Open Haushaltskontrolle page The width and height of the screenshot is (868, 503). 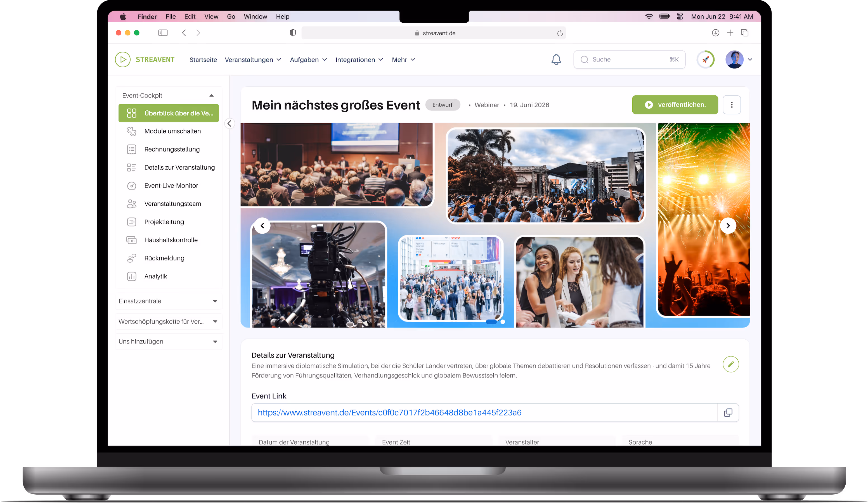point(169,240)
